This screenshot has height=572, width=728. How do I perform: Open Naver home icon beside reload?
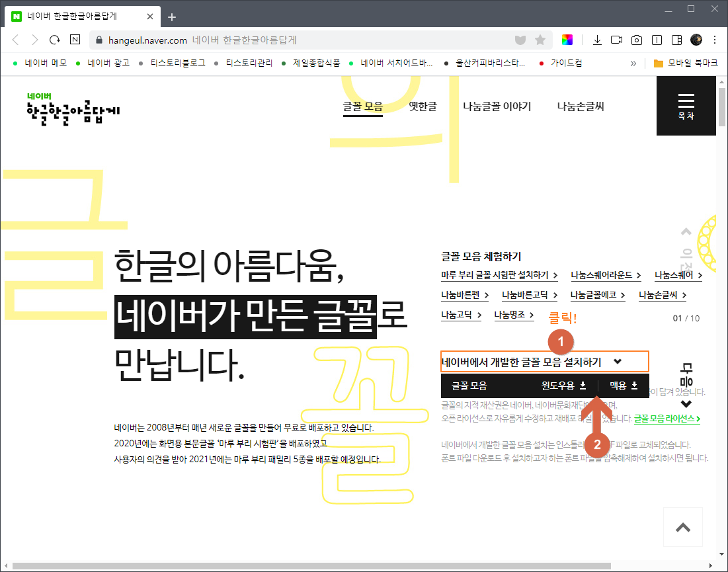point(75,40)
